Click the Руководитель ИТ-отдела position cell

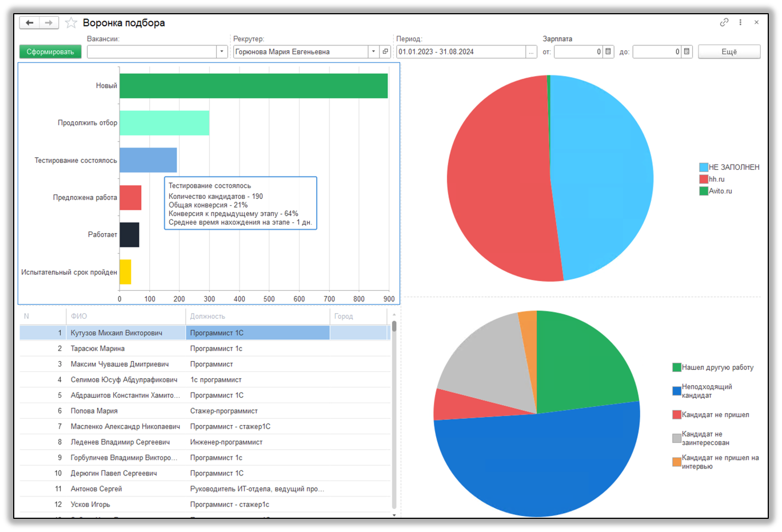[258, 489]
